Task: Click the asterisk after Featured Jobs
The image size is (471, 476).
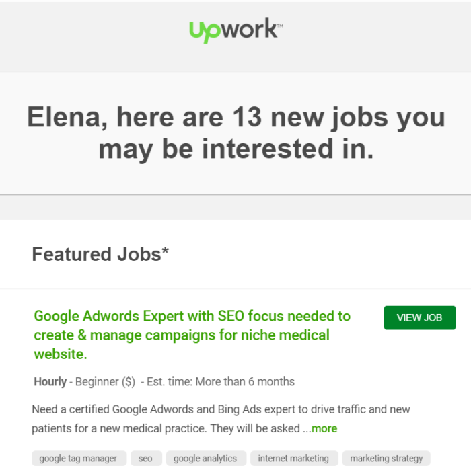Action: pos(166,253)
